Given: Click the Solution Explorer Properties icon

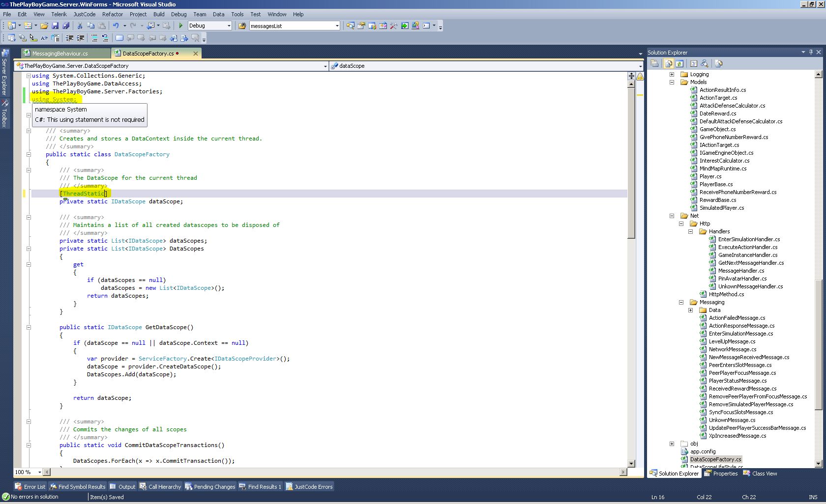Looking at the screenshot, I should pyautogui.click(x=654, y=63).
